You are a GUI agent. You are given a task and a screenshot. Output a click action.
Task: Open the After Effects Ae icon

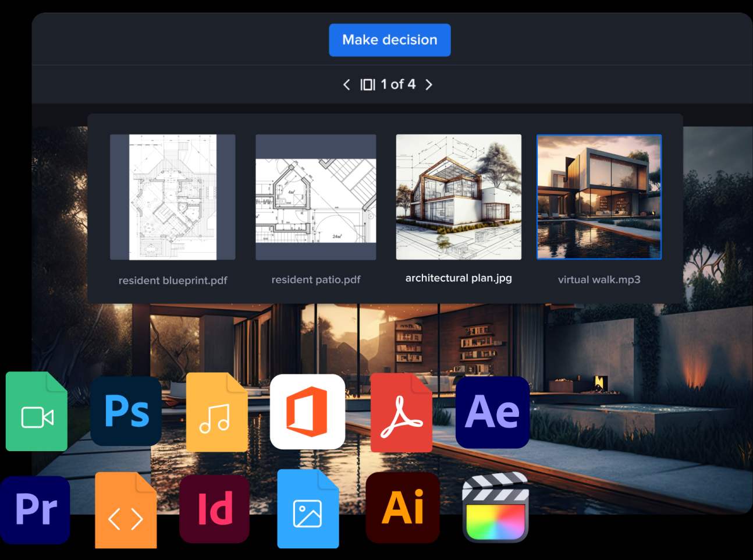point(492,412)
